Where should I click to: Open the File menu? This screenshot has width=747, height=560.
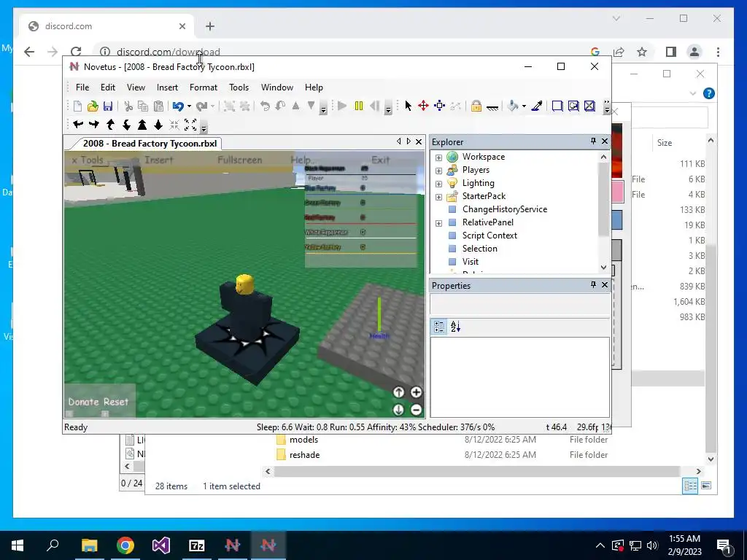82,87
